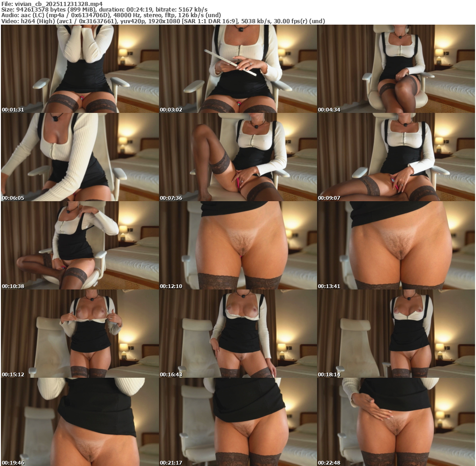Choose the thumbnail stamped 00:16:43
The width and height of the screenshot is (476, 466).
click(x=238, y=334)
